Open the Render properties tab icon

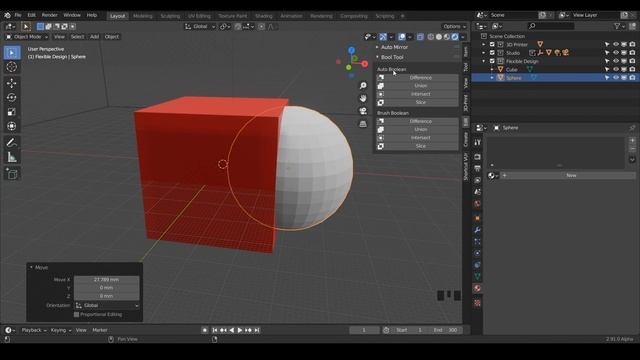tap(477, 157)
